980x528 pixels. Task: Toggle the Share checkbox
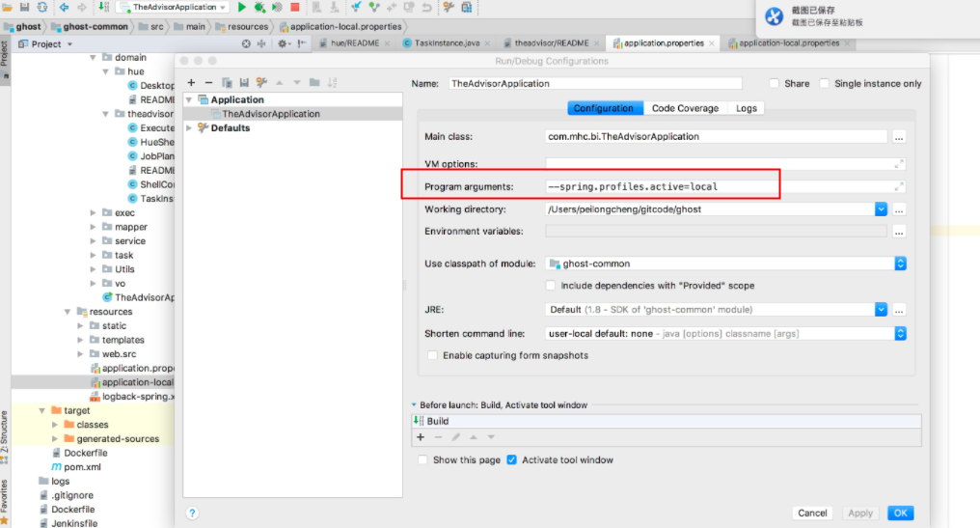(x=775, y=83)
